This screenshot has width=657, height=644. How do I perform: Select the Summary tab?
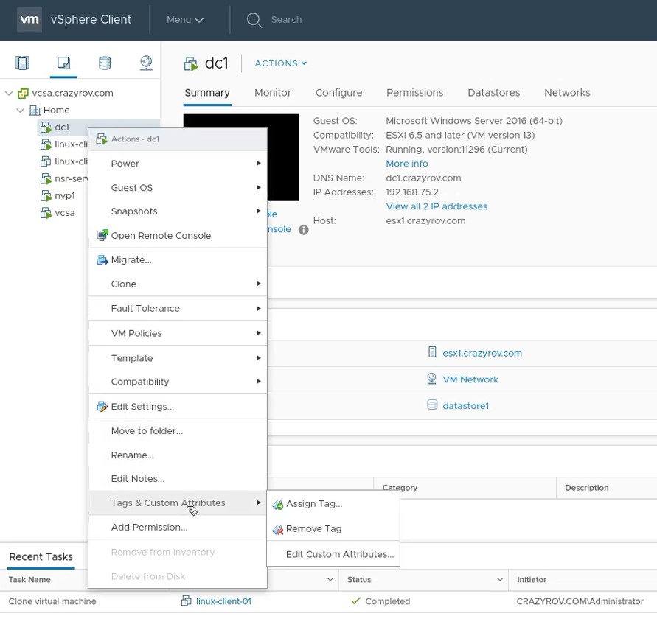tap(207, 93)
